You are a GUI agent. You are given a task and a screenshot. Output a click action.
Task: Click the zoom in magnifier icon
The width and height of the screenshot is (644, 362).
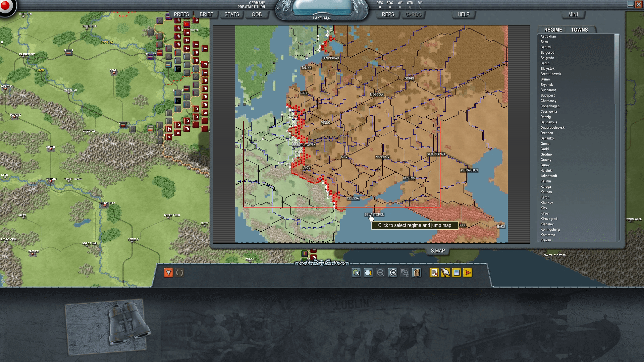pyautogui.click(x=392, y=273)
